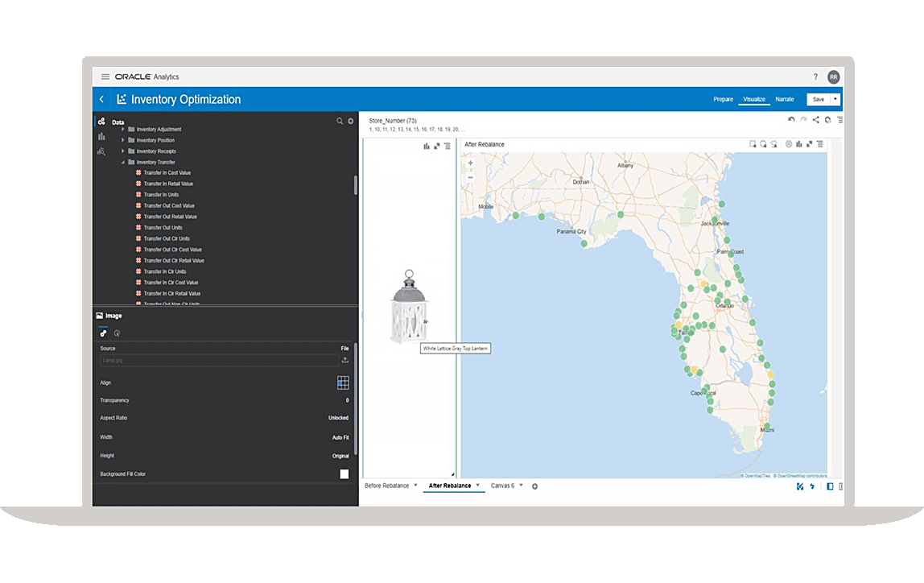Expand the Inventory Adjustment folder
The height and width of the screenshot is (583, 924).
(x=123, y=129)
